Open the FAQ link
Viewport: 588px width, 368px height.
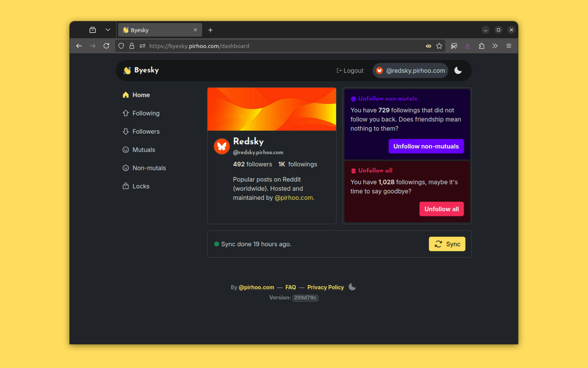(x=291, y=287)
